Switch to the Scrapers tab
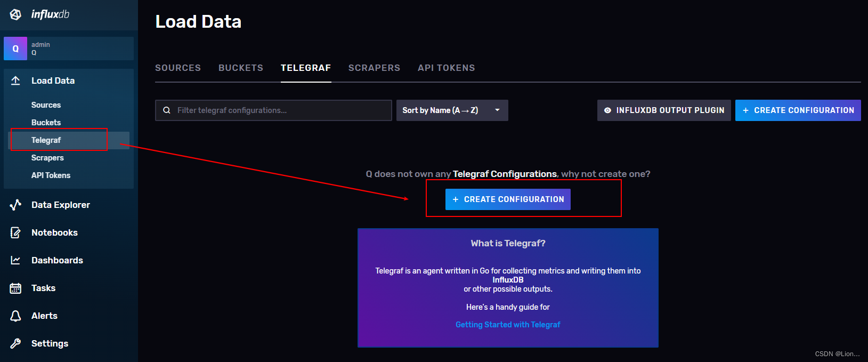This screenshot has width=868, height=362. (x=374, y=68)
